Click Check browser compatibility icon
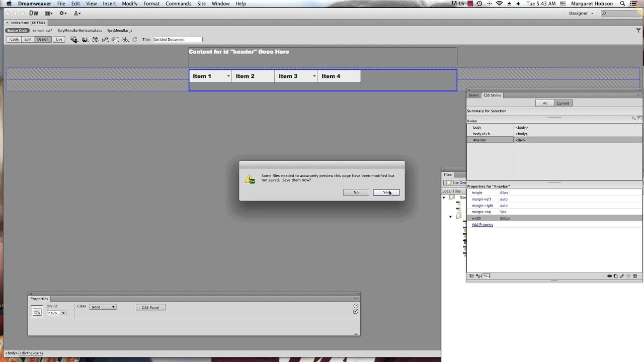Screen dimensions: 644x362 click(x=115, y=40)
